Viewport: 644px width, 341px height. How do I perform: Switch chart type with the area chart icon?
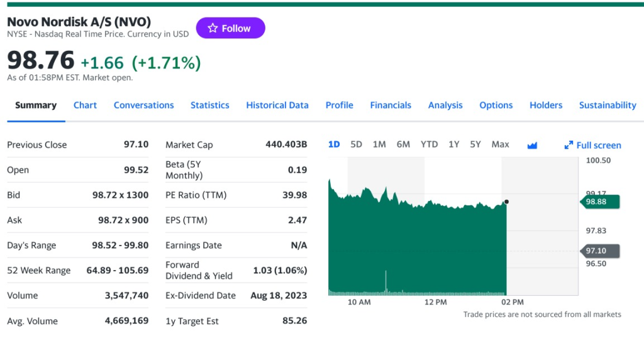tap(532, 145)
